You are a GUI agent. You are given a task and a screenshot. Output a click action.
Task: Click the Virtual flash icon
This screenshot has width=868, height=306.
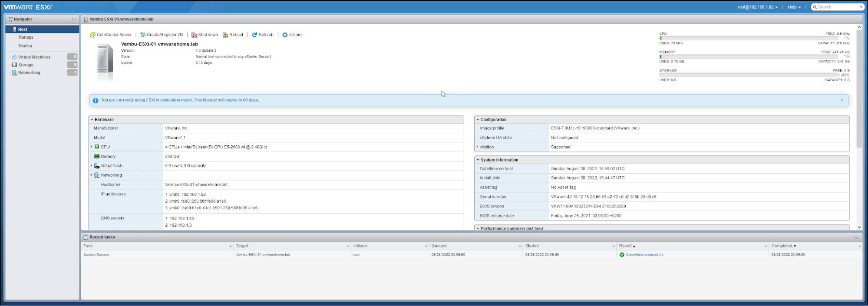[x=97, y=166]
